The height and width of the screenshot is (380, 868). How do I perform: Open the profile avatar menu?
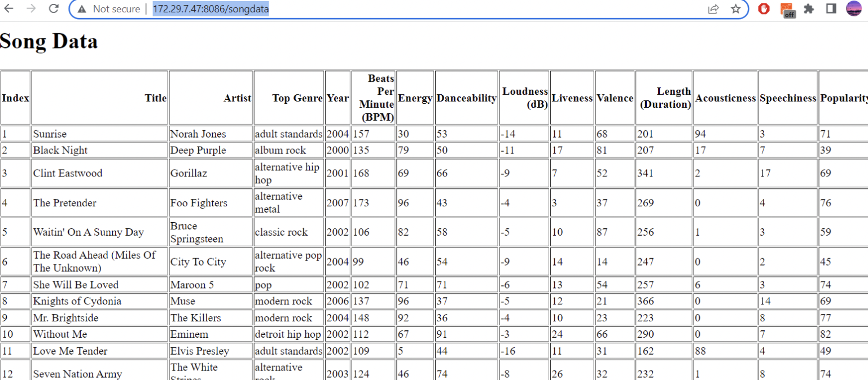(854, 8)
